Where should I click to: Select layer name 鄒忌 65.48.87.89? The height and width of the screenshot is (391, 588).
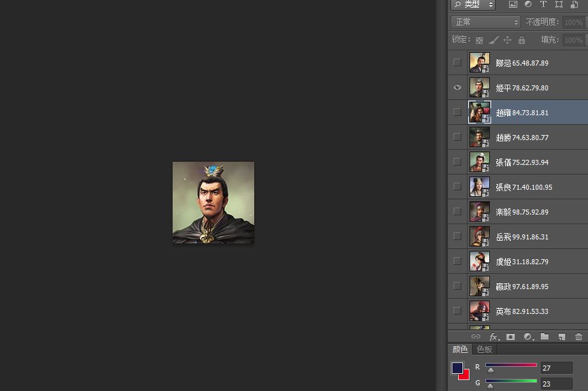pos(522,63)
